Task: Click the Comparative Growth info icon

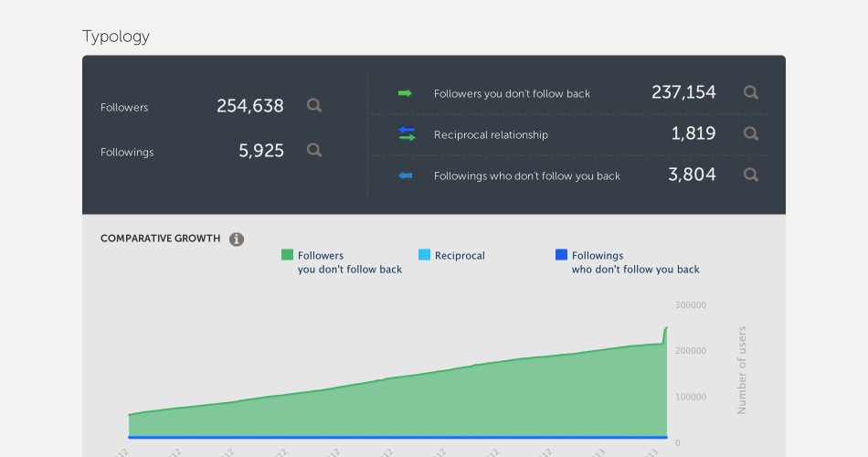Action: 237,239
